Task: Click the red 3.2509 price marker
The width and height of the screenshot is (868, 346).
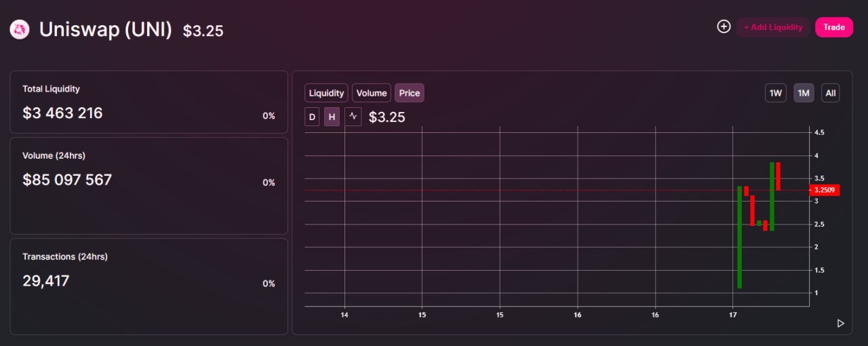Action: (825, 190)
